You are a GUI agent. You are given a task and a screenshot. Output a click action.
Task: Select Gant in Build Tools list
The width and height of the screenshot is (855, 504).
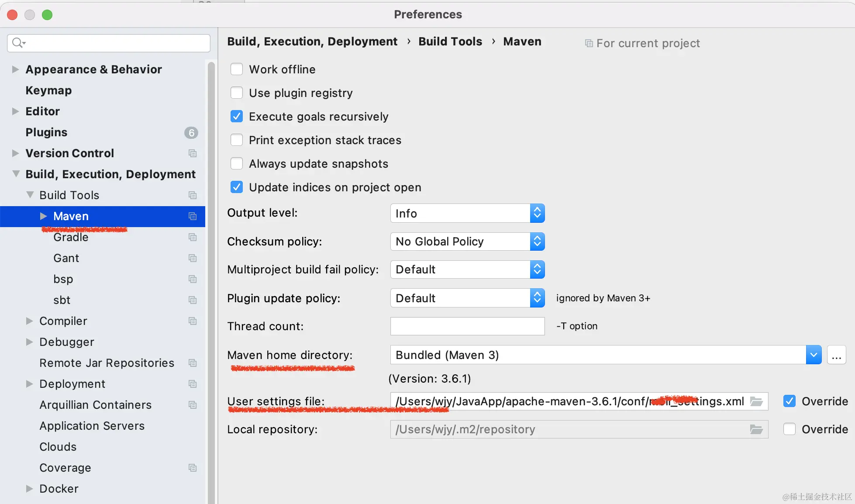pyautogui.click(x=66, y=258)
